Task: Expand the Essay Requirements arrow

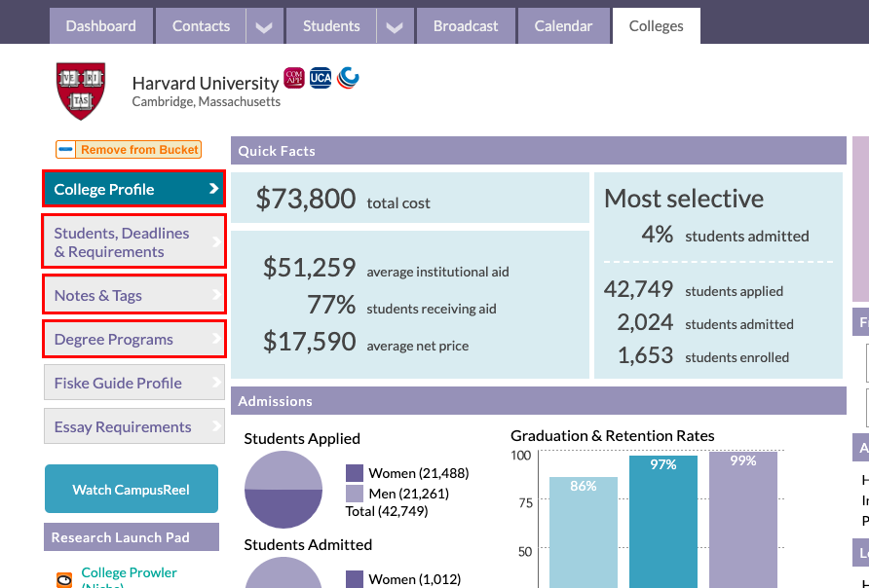Action: [216, 426]
